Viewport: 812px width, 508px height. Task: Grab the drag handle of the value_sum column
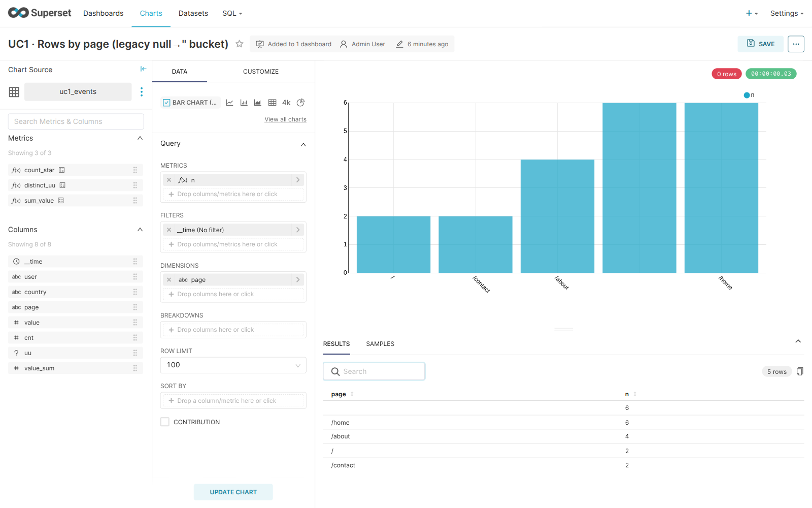click(135, 368)
